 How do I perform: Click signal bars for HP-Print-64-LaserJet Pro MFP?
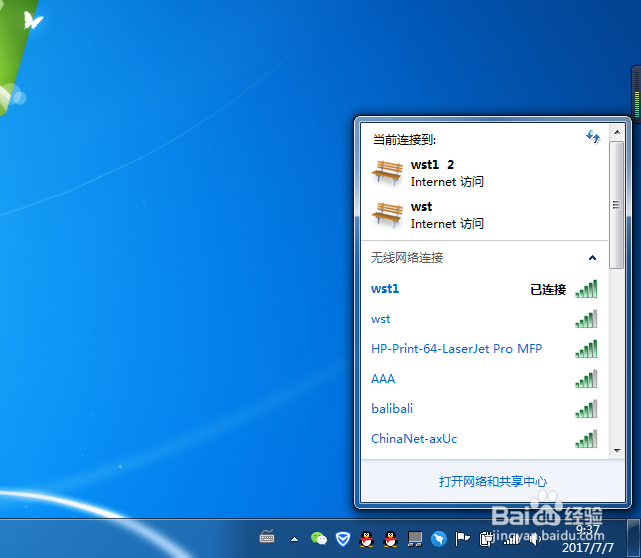pos(586,349)
